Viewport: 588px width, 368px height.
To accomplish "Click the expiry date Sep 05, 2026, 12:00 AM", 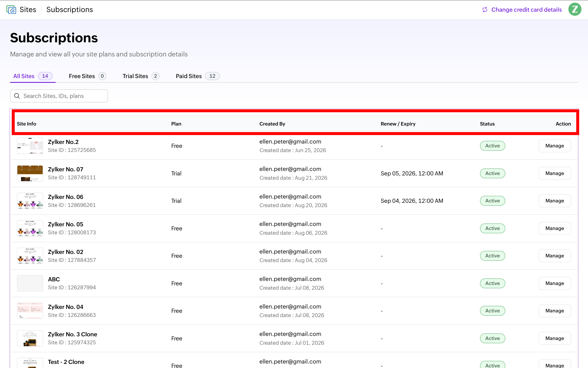I will click(x=412, y=173).
